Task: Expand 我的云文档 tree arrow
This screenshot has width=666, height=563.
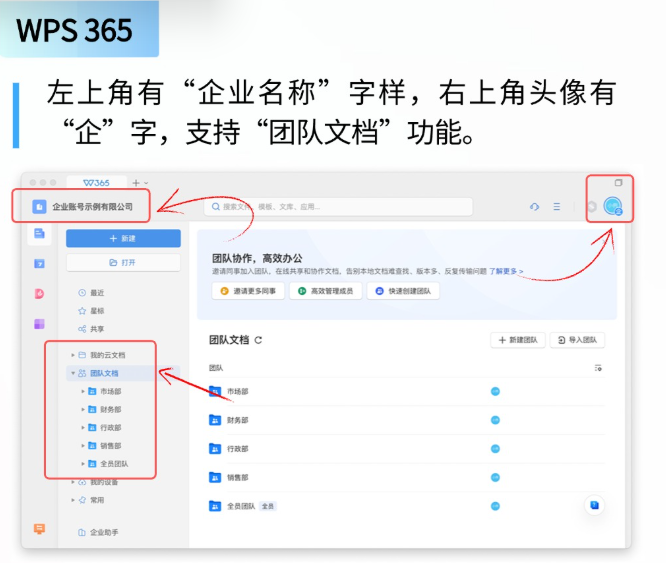Action: (73, 355)
